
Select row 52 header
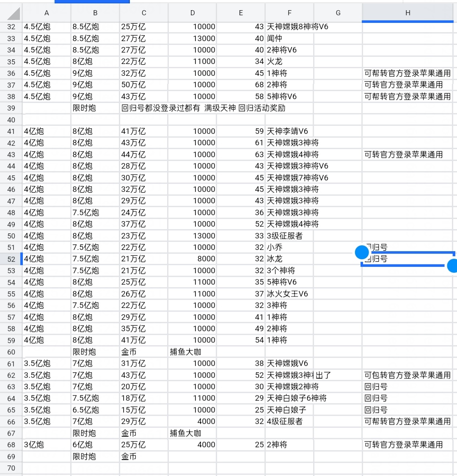point(11,259)
